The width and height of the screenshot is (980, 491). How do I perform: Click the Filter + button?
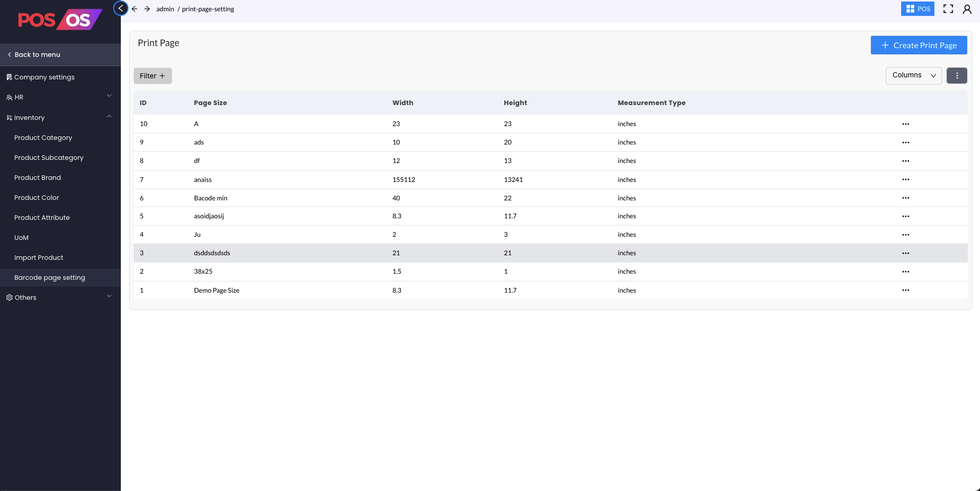(x=153, y=76)
